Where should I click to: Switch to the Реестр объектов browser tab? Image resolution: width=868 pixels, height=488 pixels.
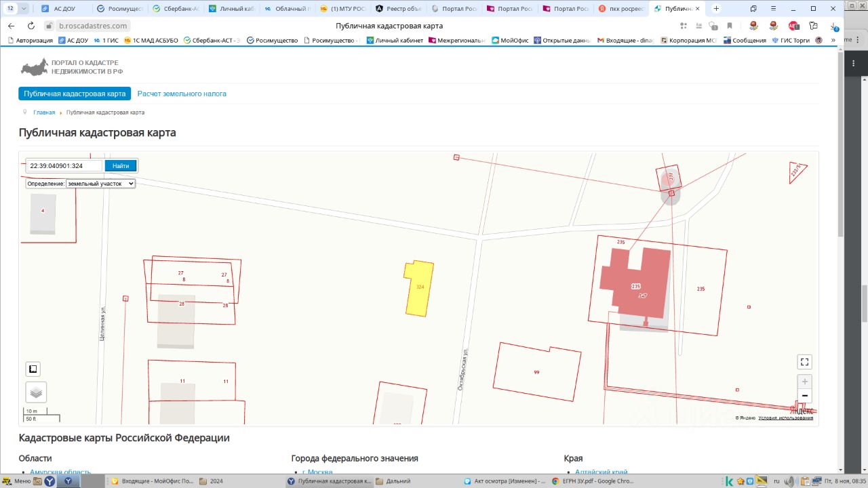[399, 9]
